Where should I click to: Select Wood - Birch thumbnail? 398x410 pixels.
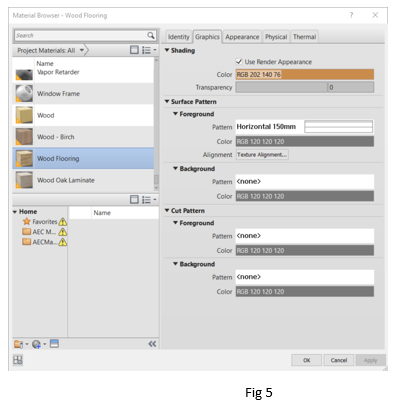(x=24, y=137)
